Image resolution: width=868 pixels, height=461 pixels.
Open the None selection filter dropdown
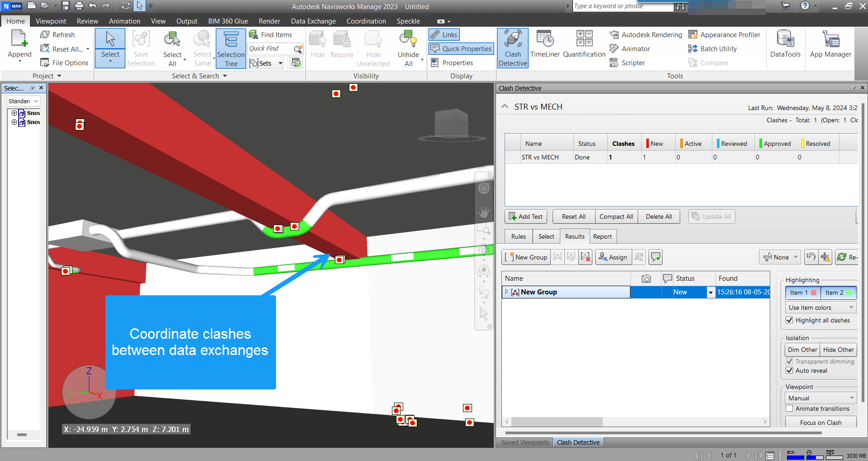point(780,257)
